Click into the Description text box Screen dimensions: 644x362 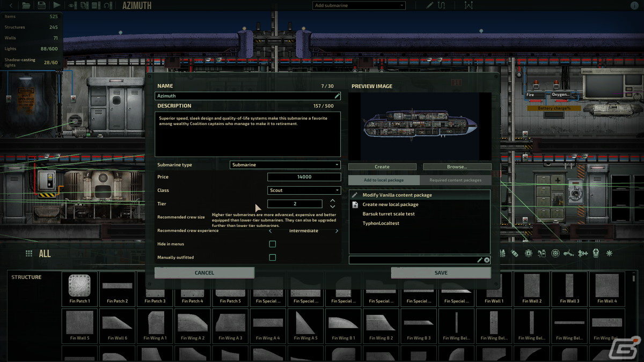248,134
